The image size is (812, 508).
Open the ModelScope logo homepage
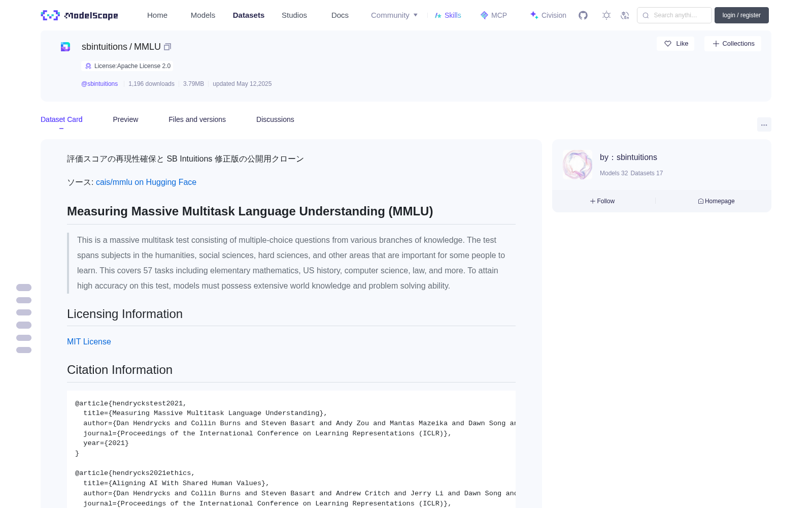point(80,15)
